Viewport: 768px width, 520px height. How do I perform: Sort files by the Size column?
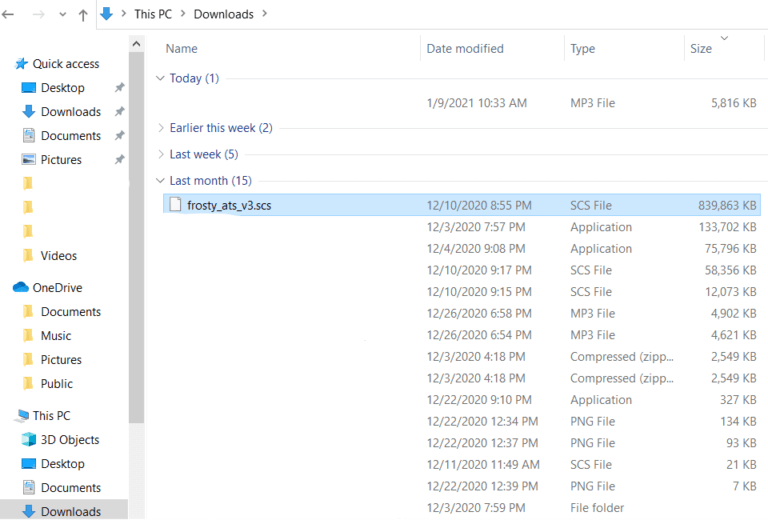(701, 49)
